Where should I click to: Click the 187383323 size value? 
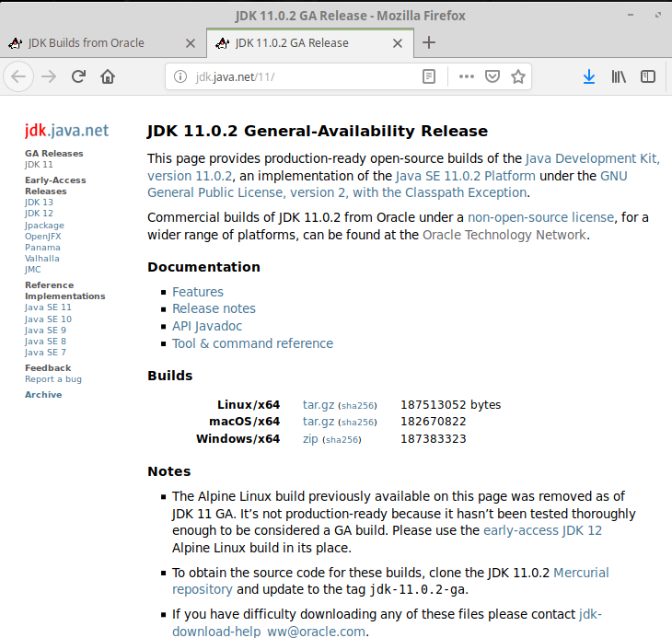tap(433, 439)
